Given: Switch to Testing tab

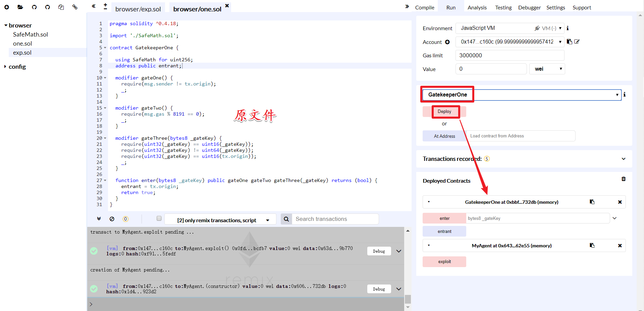Looking at the screenshot, I should [503, 8].
